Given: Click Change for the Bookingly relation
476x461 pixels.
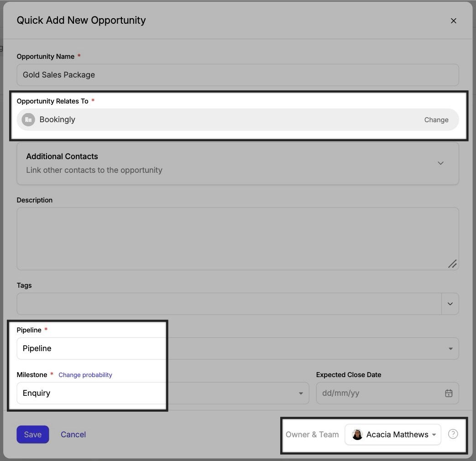Looking at the screenshot, I should tap(436, 120).
